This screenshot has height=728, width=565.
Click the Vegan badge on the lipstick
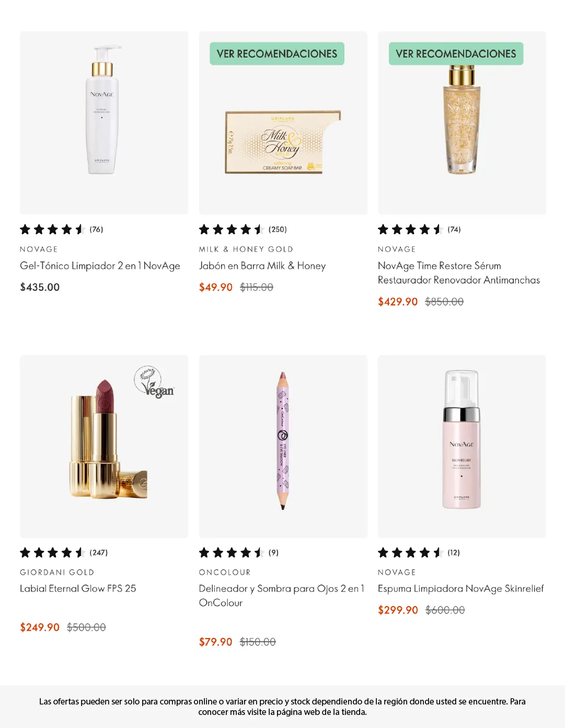(154, 382)
